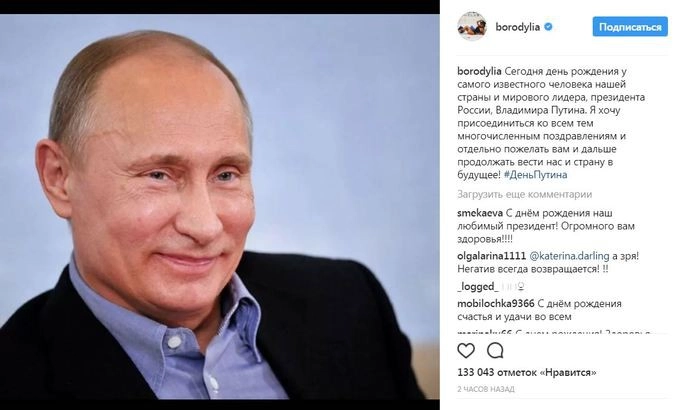675x410 pixels.
Task: Click the @katerina.darling mention
Action: pyautogui.click(x=569, y=256)
